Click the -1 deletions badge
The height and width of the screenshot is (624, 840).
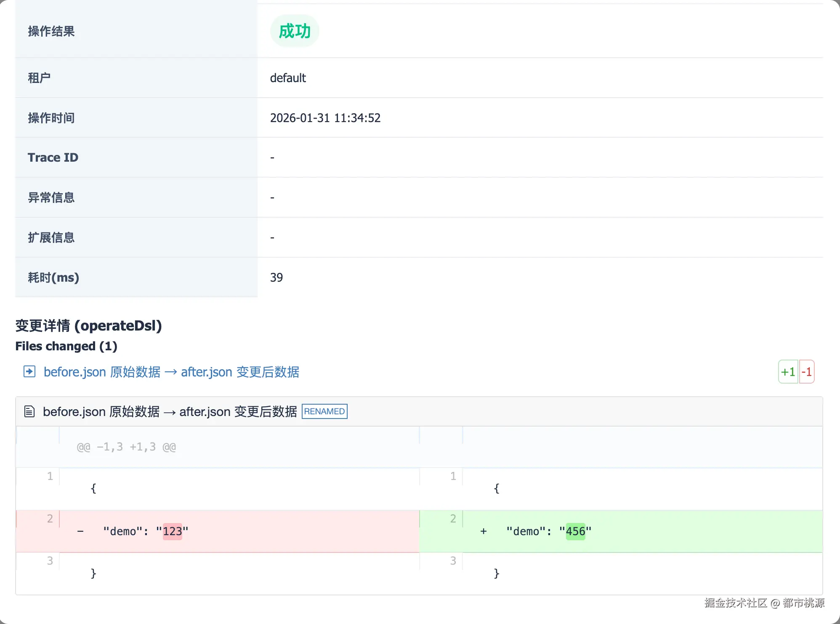(806, 372)
